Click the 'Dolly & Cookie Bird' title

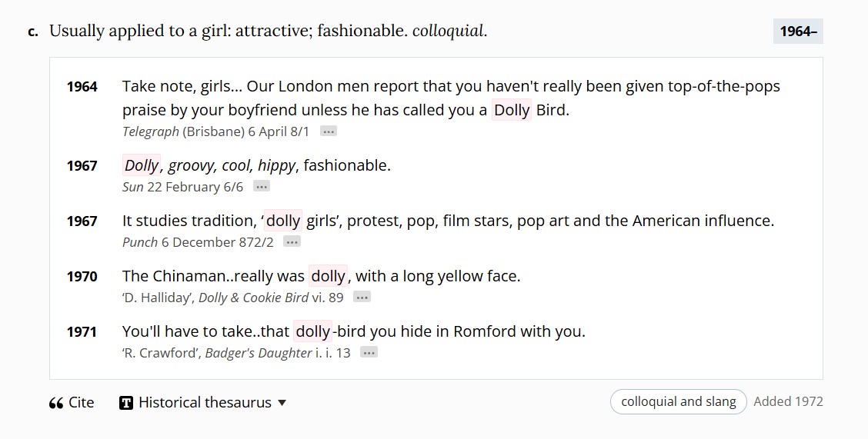pos(253,298)
